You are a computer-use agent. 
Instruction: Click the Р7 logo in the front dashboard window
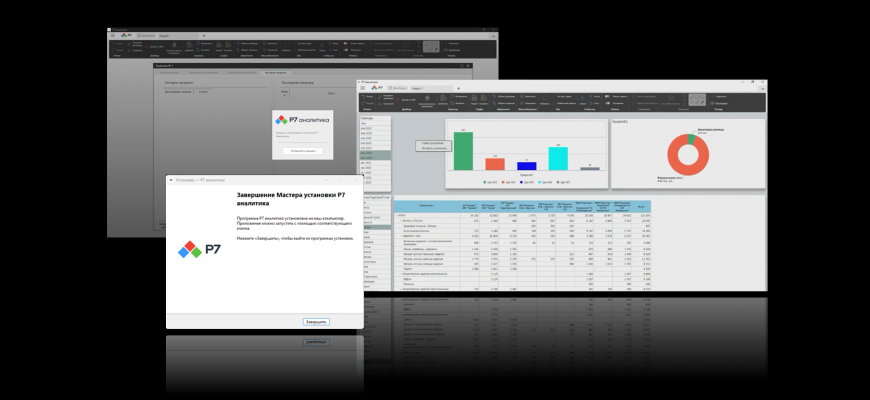[x=377, y=88]
